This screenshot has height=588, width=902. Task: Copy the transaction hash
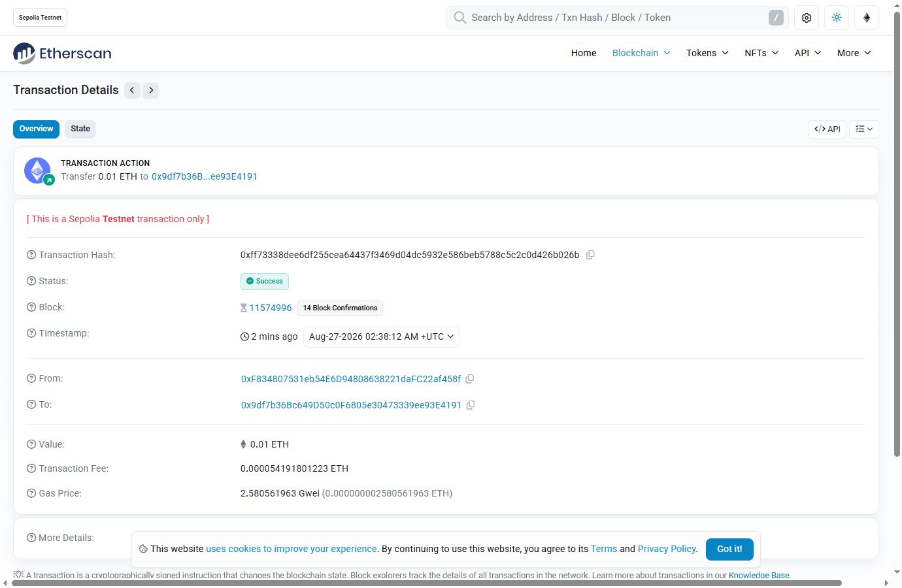(x=590, y=255)
